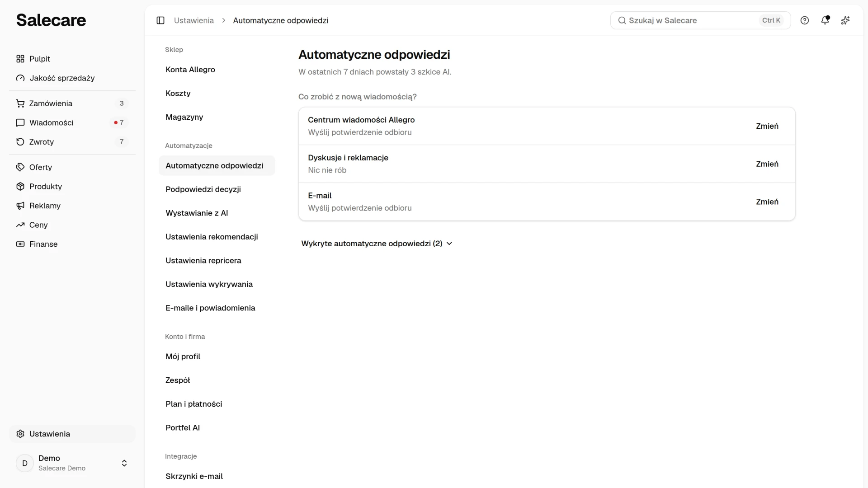Select the active Automatyczne odpowiedzi item

tap(217, 166)
